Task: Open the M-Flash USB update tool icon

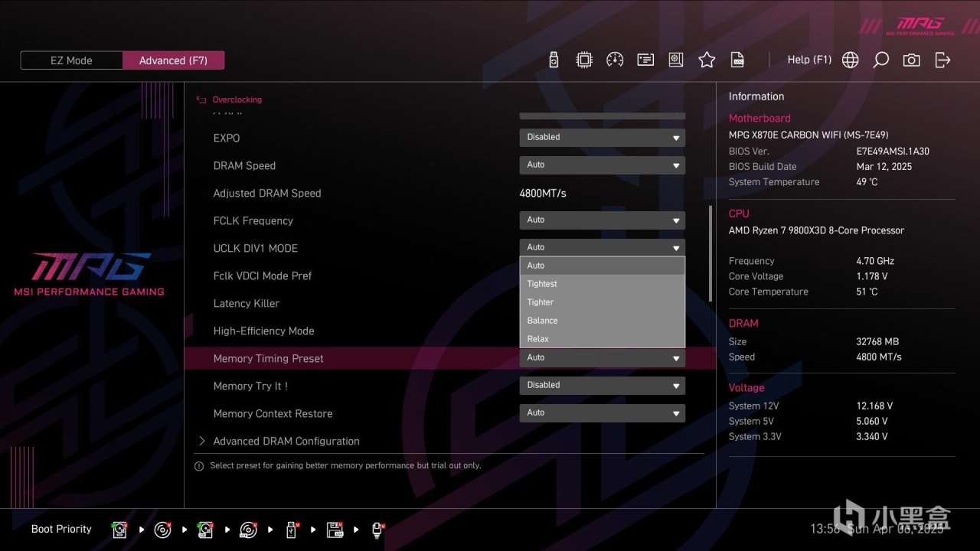Action: click(554, 60)
